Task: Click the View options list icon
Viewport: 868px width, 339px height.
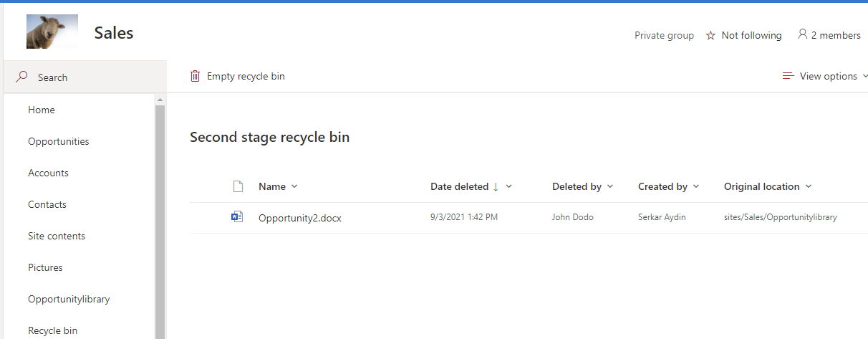Action: 788,76
